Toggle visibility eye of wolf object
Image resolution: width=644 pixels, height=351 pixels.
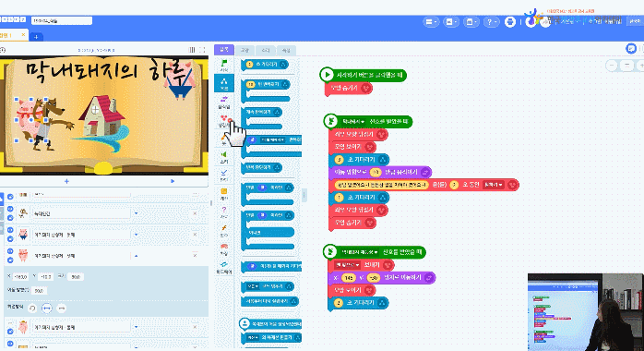click(x=10, y=209)
